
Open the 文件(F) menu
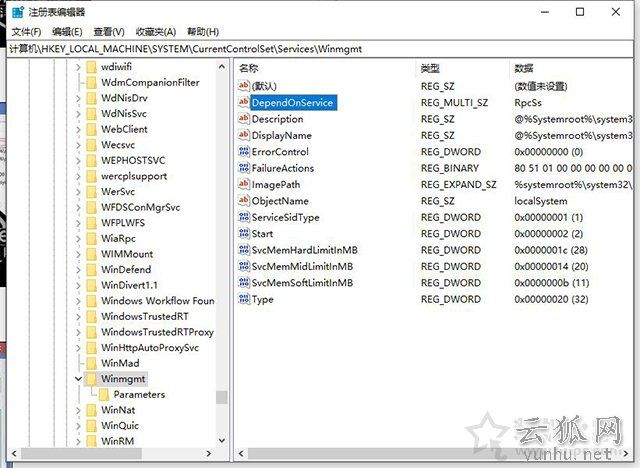26,32
